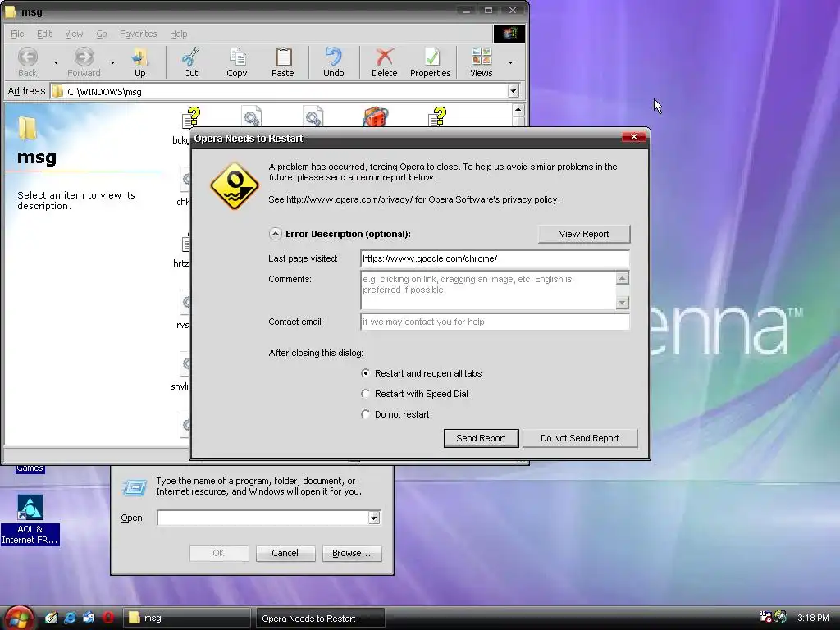Click the Back arrow icon in msg window

coord(27,57)
